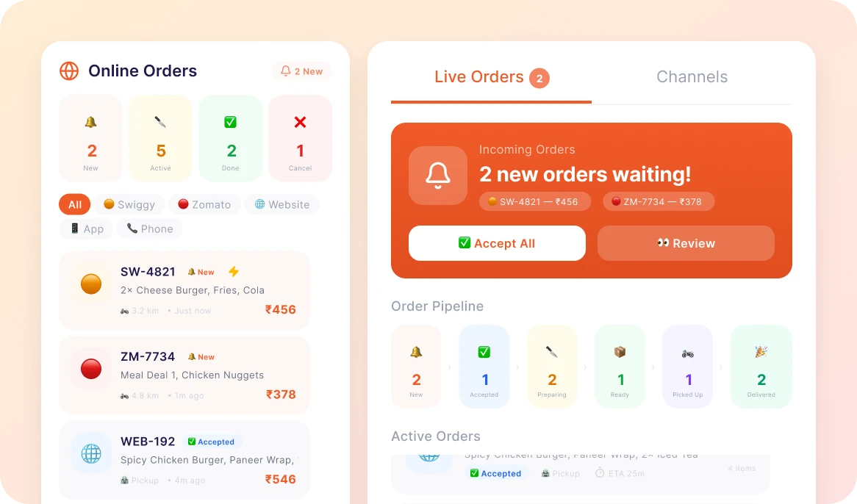This screenshot has width=857, height=504.
Task: Click the website globe icon on WEB-192
Action: point(91,454)
